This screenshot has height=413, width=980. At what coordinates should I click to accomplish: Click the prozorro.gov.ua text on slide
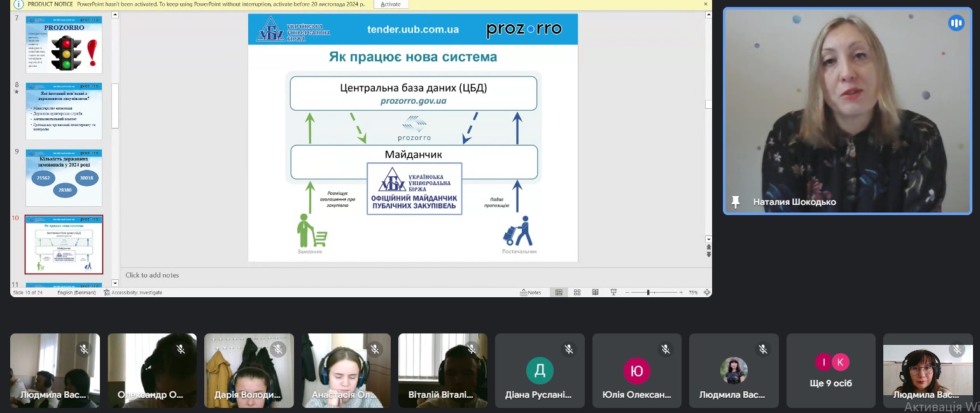point(413,101)
